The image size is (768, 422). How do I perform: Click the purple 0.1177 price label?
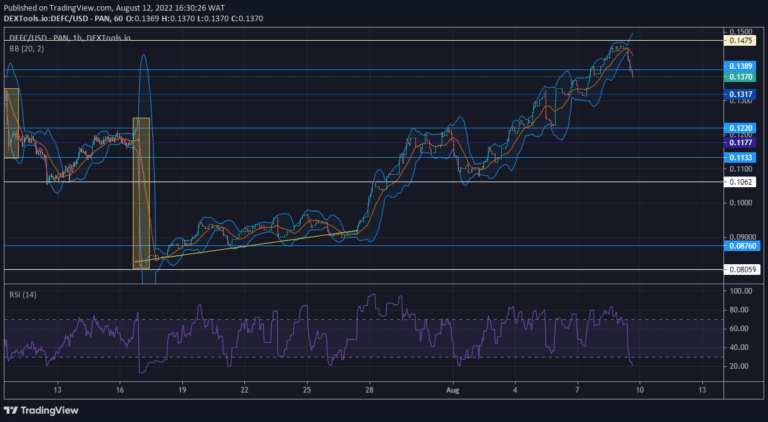740,142
